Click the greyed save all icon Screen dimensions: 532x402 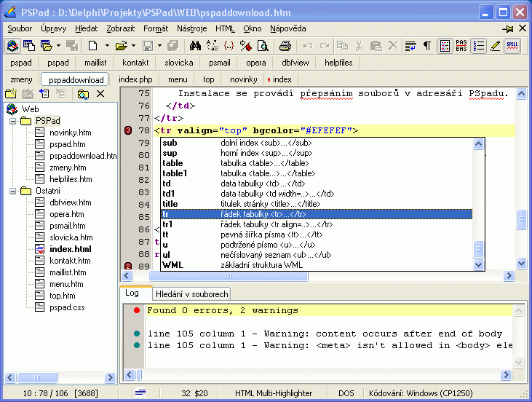coord(173,45)
